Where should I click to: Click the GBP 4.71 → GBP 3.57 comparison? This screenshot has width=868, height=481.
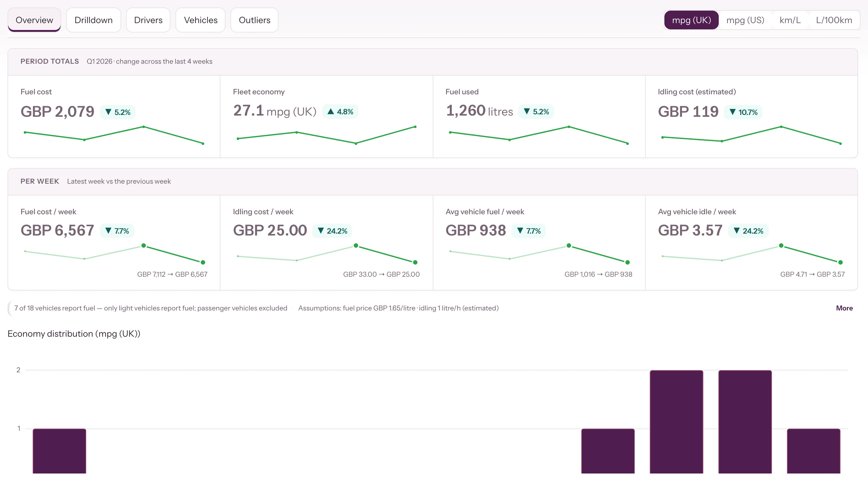click(x=812, y=274)
